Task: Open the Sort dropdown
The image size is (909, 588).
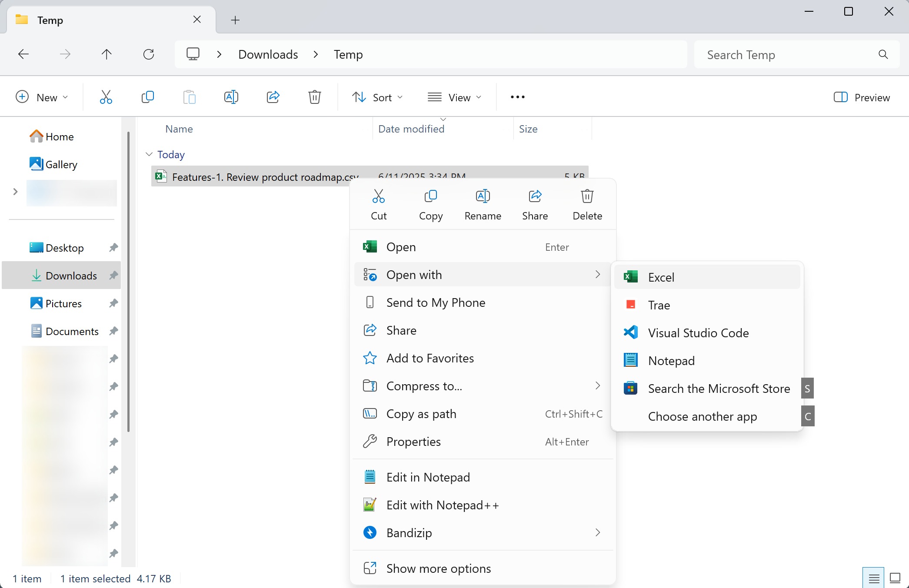Action: [x=377, y=97]
